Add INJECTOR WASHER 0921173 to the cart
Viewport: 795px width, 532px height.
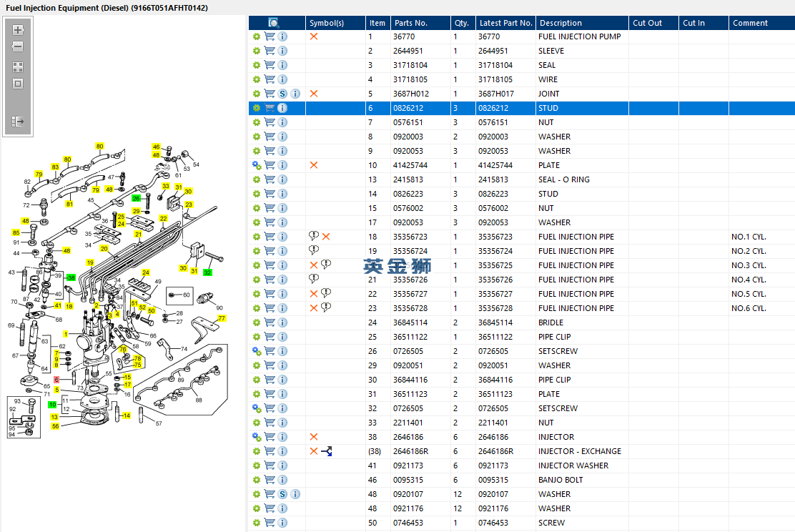[x=270, y=465]
